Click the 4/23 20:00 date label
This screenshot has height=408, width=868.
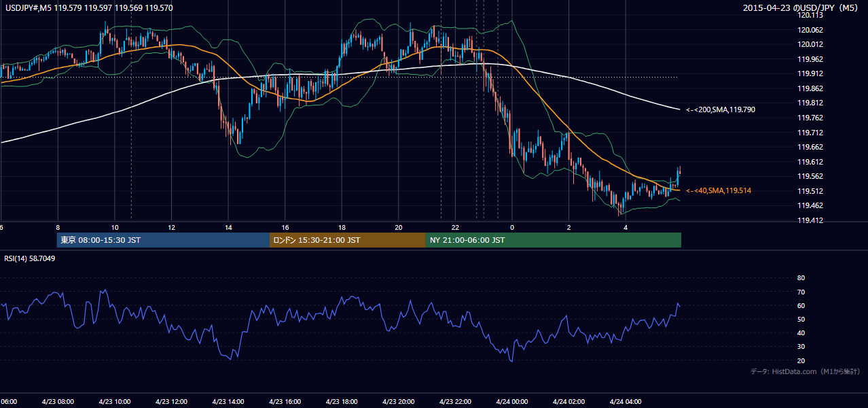398,401
